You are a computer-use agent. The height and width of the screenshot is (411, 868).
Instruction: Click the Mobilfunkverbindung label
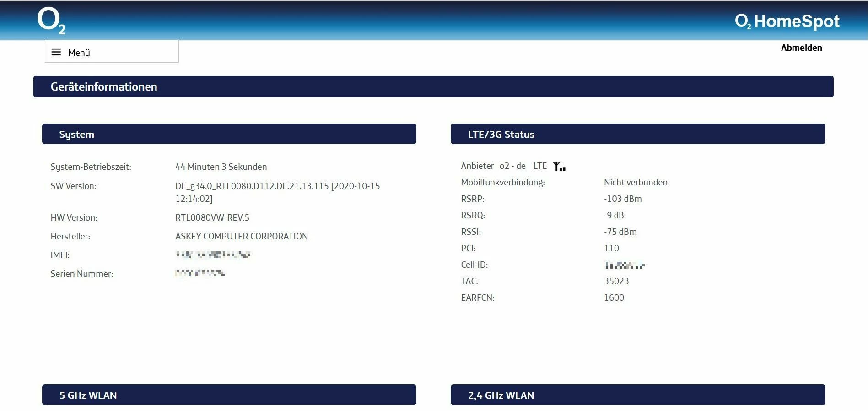point(503,182)
